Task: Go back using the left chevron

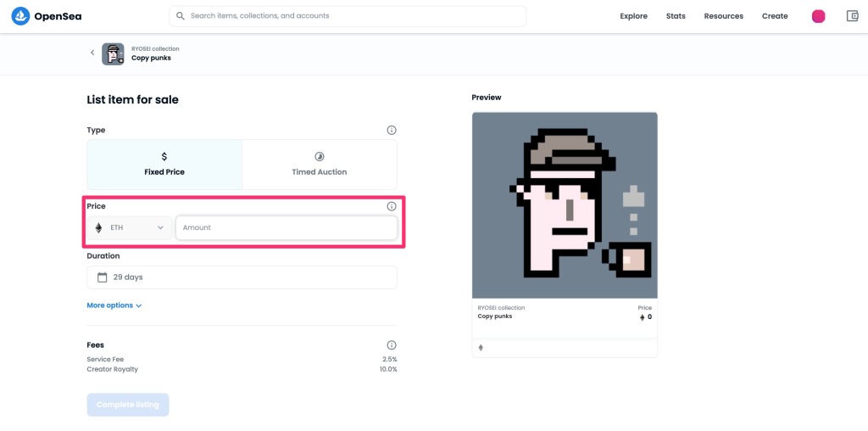Action: (92, 53)
